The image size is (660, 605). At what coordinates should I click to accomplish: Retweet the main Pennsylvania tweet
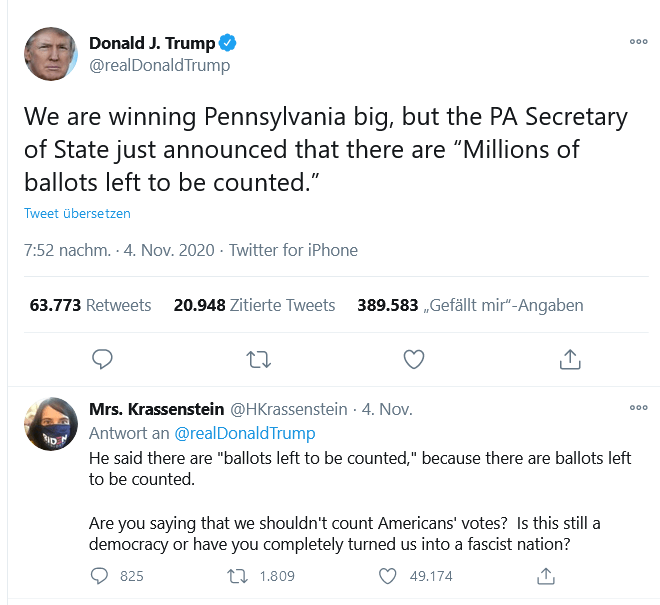(258, 358)
